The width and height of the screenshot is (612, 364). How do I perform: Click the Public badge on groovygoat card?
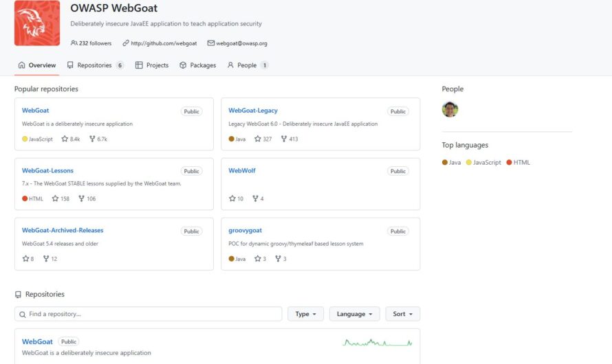coord(398,231)
